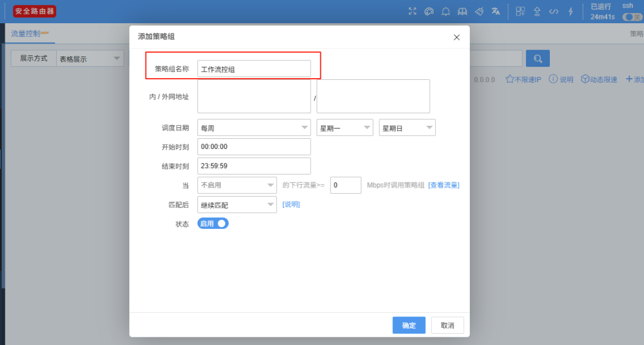644x345 pixels.
Task: Toggle the 状态 启用 switch
Action: [213, 223]
